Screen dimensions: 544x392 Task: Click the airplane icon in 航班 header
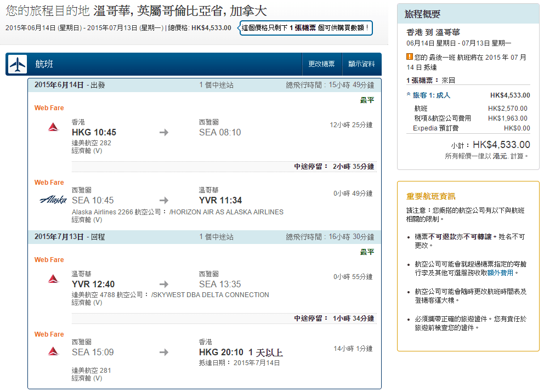click(x=18, y=64)
